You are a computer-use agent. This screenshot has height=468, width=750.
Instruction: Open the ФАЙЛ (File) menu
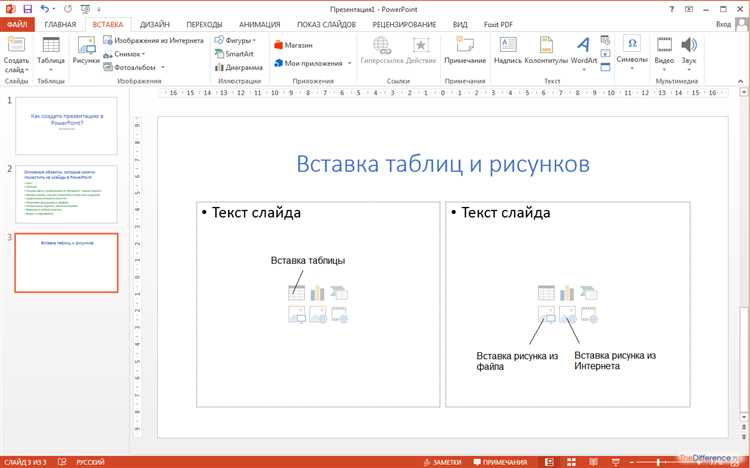tap(18, 23)
